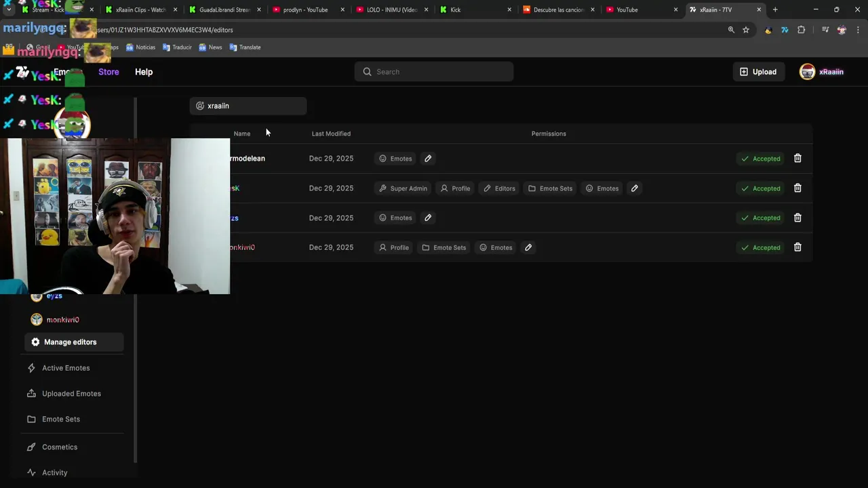Click Uploaded Emotes upload icon
Image resolution: width=868 pixels, height=488 pixels.
click(31, 394)
